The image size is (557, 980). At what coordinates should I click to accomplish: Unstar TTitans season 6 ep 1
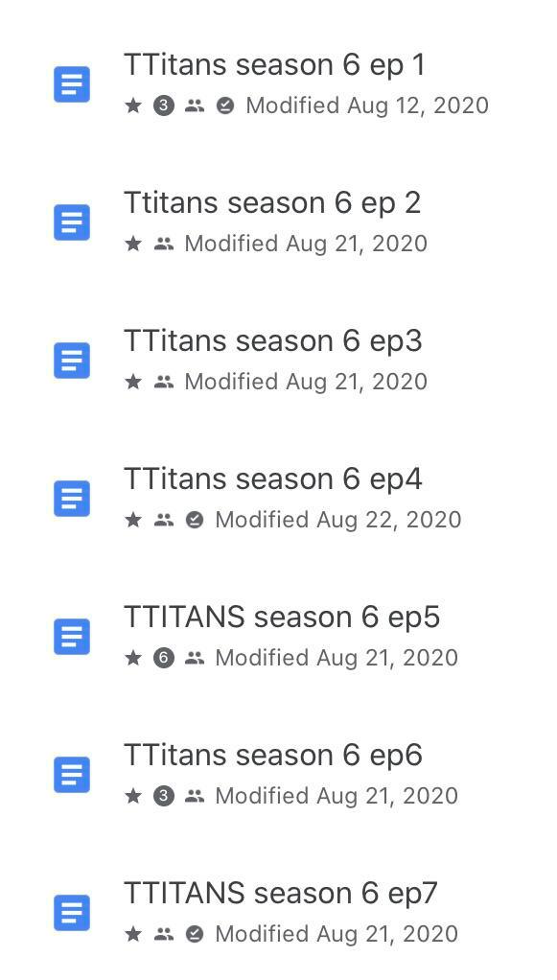(131, 105)
